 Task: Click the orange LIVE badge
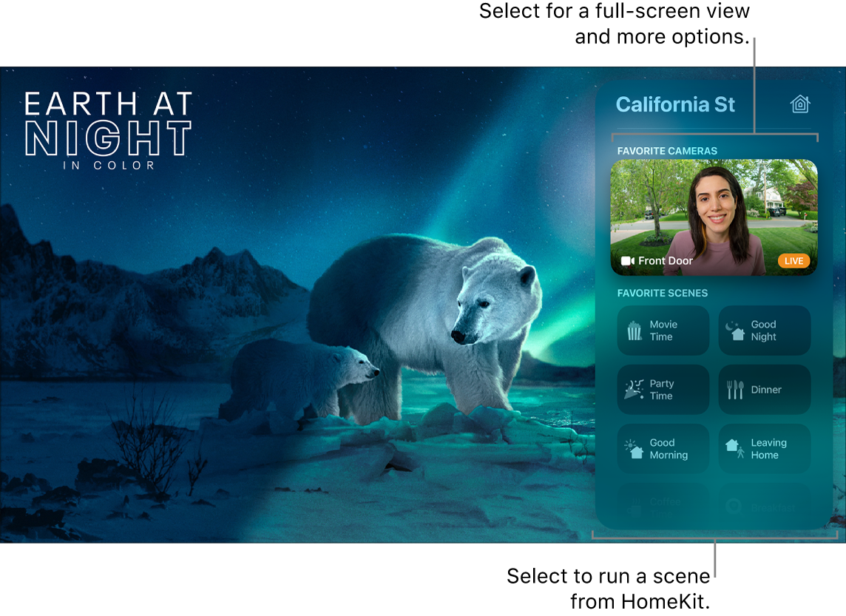pyautogui.click(x=793, y=260)
